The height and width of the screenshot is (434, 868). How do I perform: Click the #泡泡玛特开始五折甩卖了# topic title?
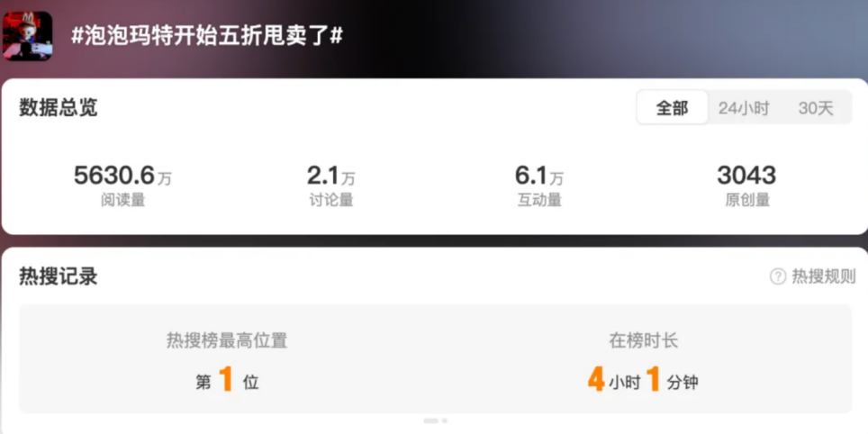coord(207,36)
